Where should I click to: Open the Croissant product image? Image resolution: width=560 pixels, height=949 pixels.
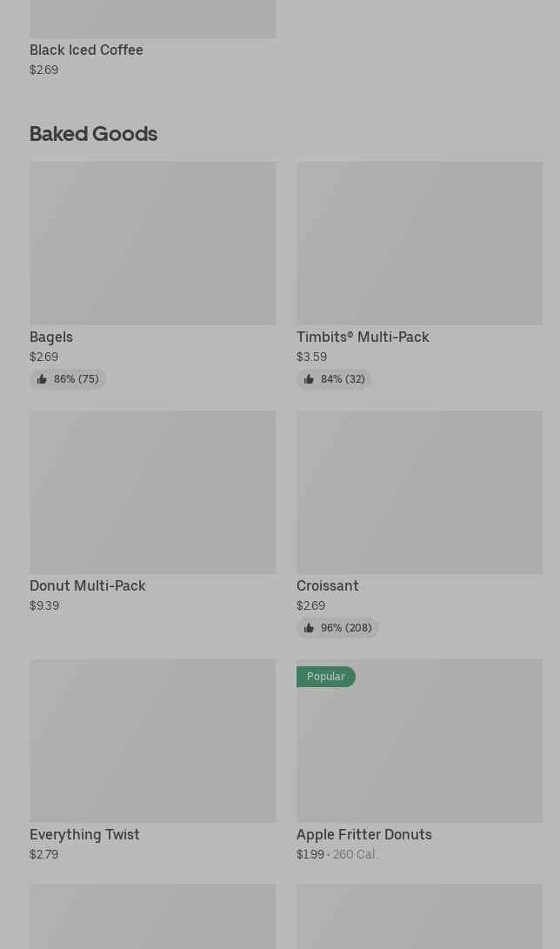pyautogui.click(x=419, y=491)
